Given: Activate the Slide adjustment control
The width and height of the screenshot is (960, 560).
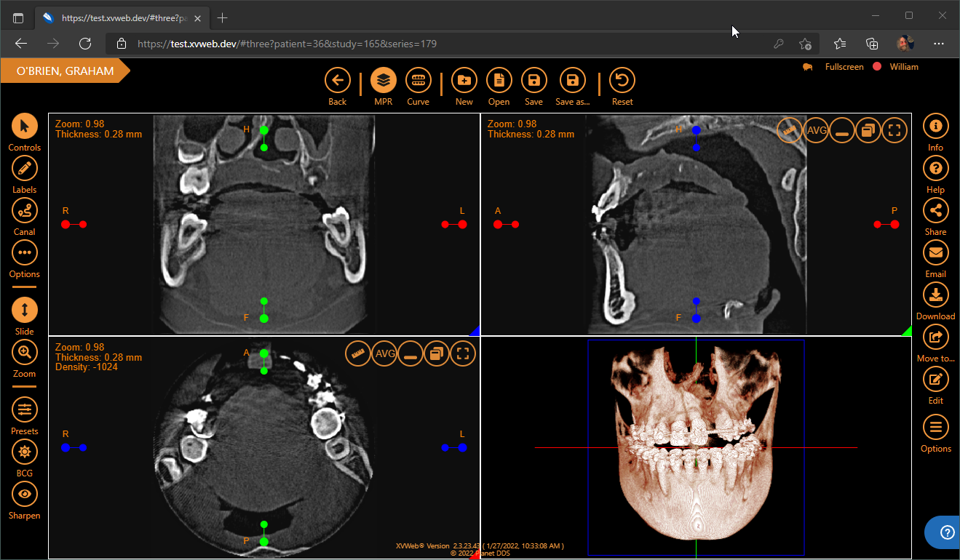Looking at the screenshot, I should (x=24, y=311).
